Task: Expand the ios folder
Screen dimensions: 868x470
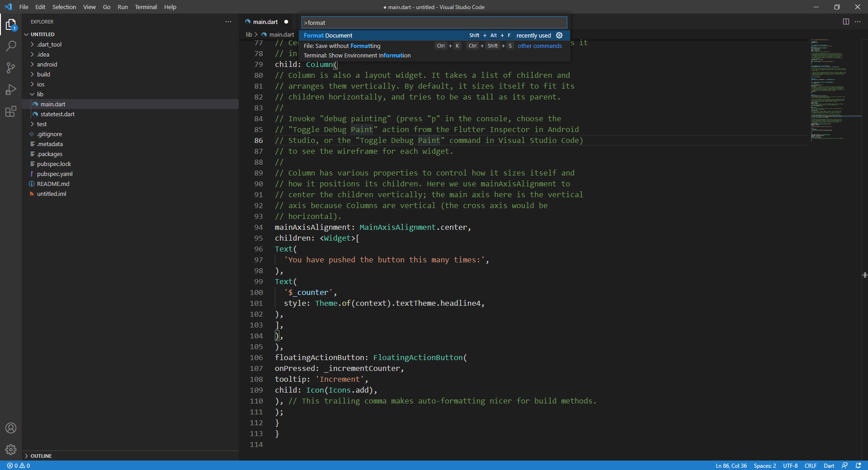Action: (x=32, y=84)
